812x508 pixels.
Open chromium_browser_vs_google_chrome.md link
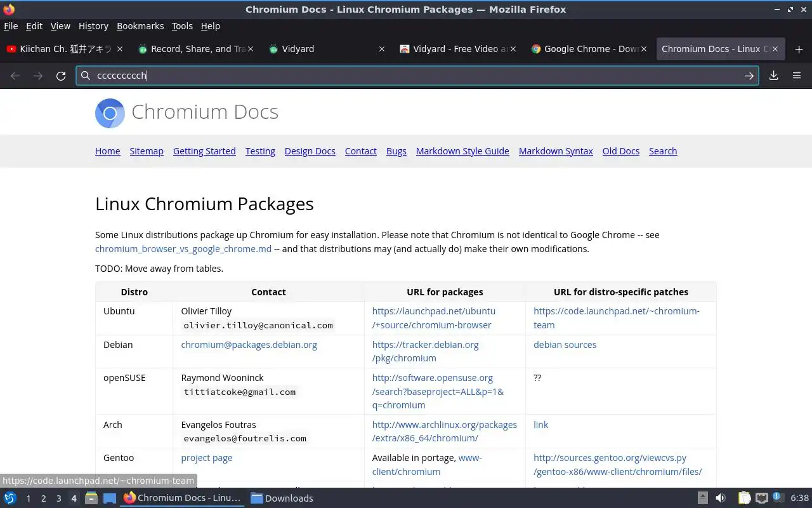coord(183,249)
